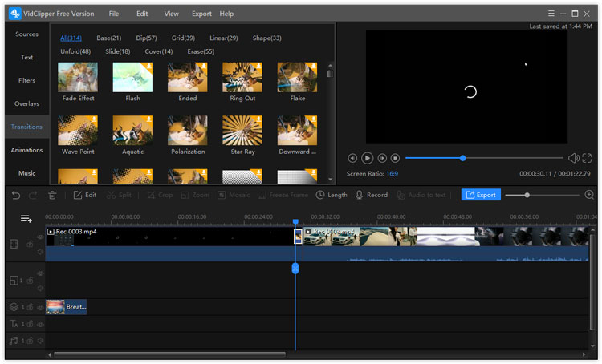The height and width of the screenshot is (364, 602).
Task: Select the Crop tool
Action: tap(160, 196)
